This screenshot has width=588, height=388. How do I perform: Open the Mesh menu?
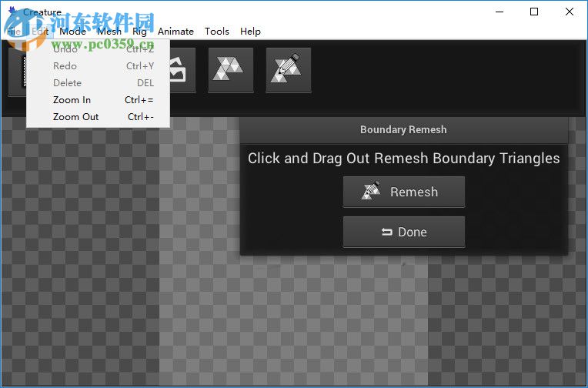[109, 32]
